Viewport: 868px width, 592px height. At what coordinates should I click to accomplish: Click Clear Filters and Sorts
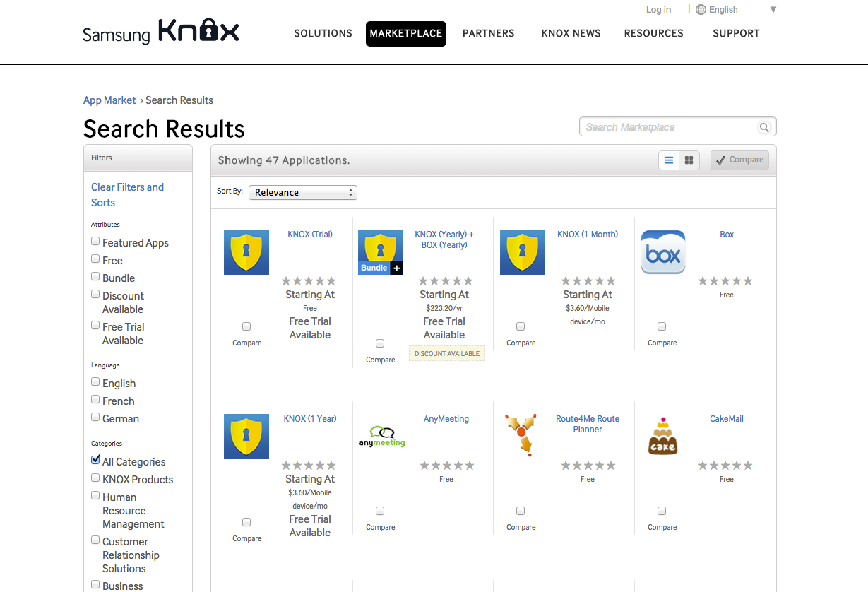[x=127, y=194]
